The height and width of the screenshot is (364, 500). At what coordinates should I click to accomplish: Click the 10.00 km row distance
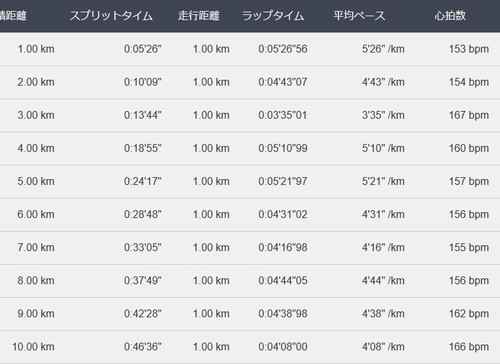[33, 347]
